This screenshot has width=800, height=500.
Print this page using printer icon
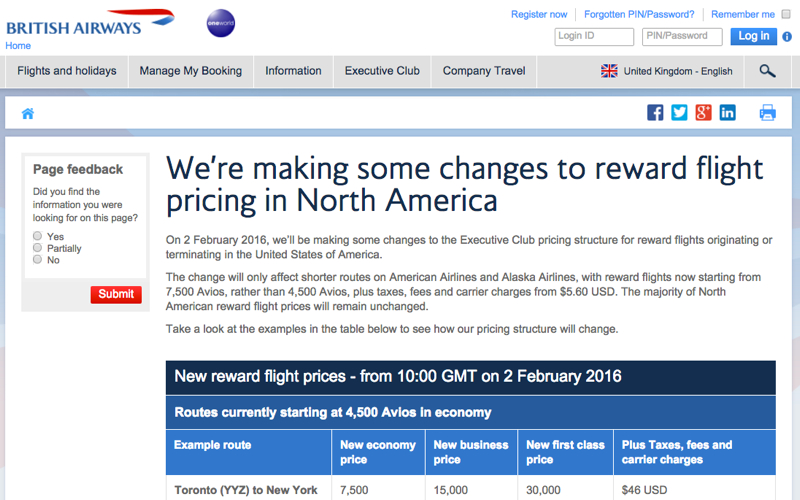tap(767, 112)
